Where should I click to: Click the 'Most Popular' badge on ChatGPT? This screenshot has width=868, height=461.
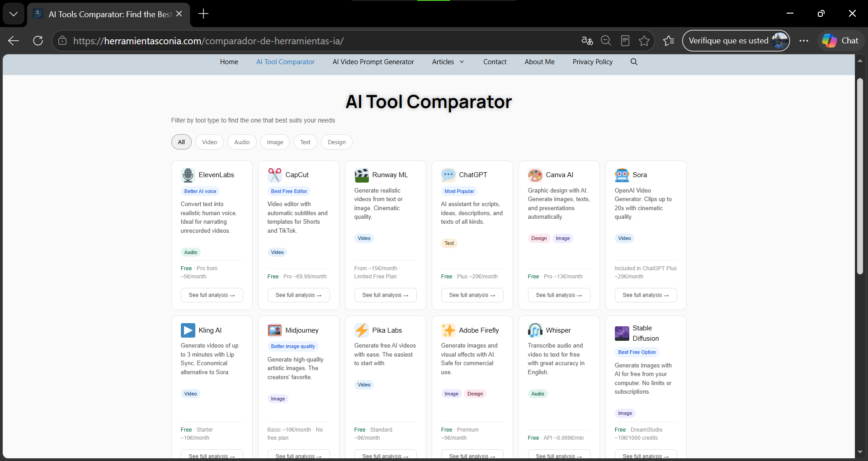[459, 191]
